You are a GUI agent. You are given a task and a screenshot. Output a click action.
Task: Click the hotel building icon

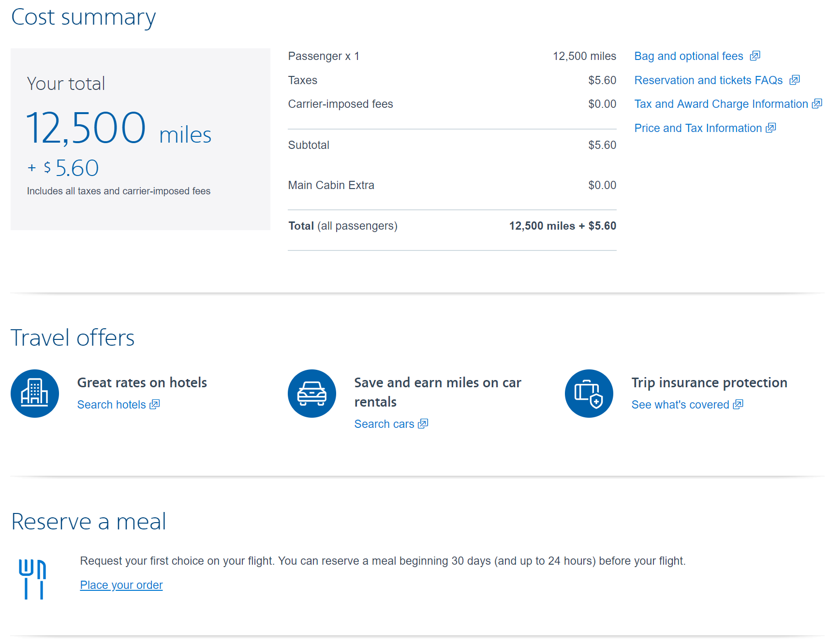click(35, 394)
